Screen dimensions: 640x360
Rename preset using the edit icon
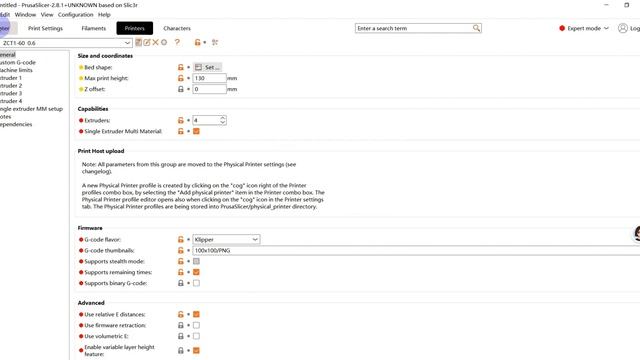[x=147, y=42]
